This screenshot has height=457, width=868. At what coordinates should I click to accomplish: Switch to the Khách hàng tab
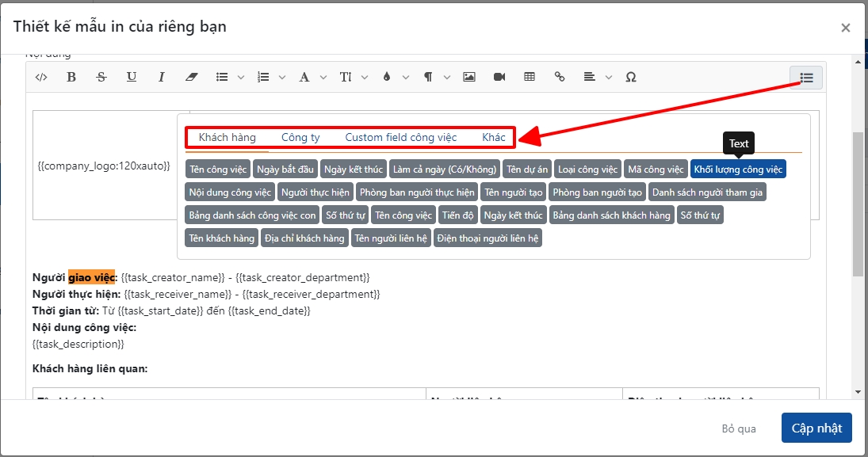(228, 137)
